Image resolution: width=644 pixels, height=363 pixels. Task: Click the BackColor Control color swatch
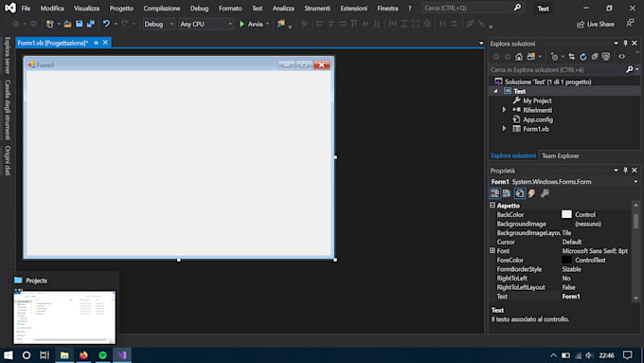click(566, 214)
